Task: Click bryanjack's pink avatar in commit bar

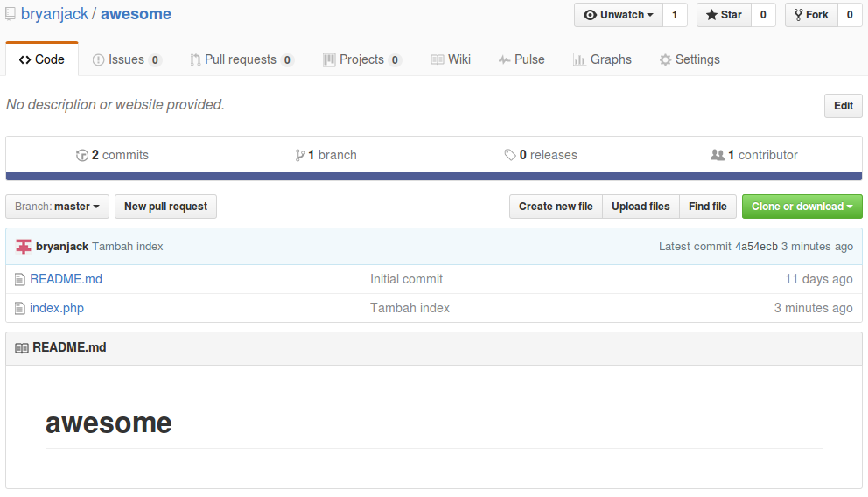Action: (24, 246)
